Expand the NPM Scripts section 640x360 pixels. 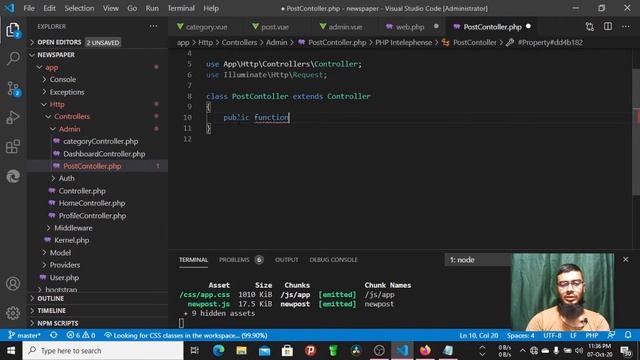(98, 323)
